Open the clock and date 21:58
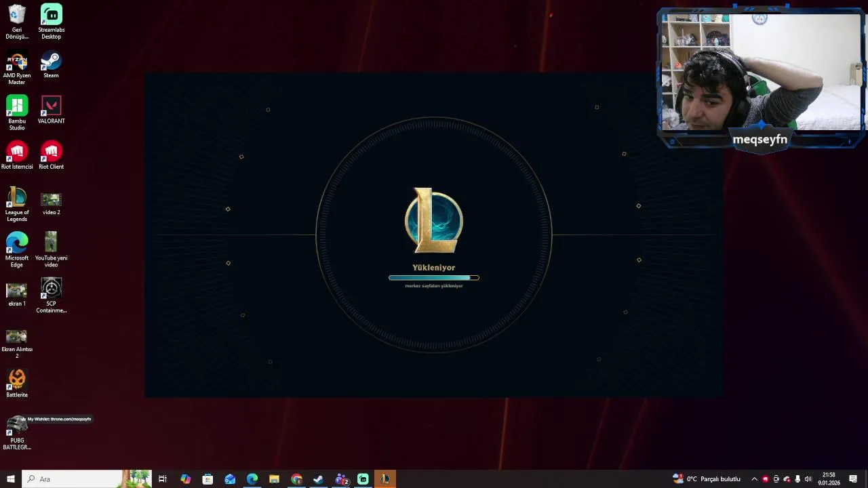868x488 pixels. point(829,479)
